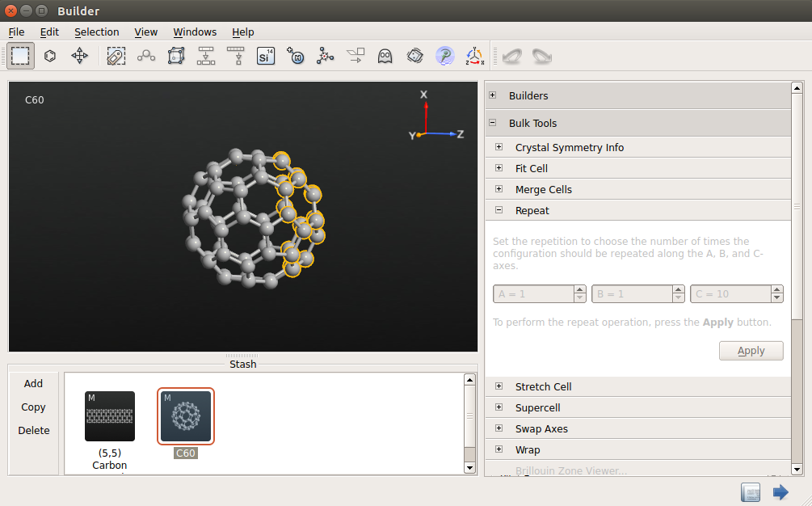Open the Edit menu
This screenshot has height=506, width=812.
point(50,32)
